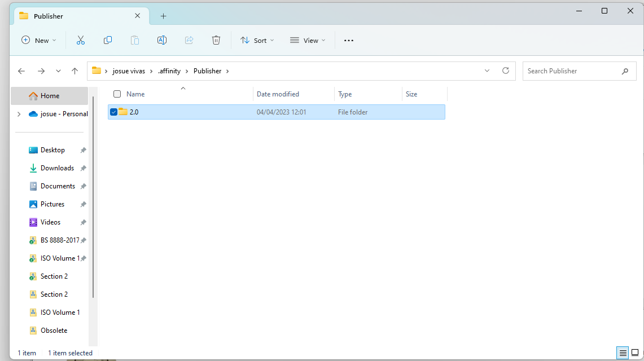The width and height of the screenshot is (644, 361).
Task: Click the Cut scissors icon
Action: coord(81,40)
